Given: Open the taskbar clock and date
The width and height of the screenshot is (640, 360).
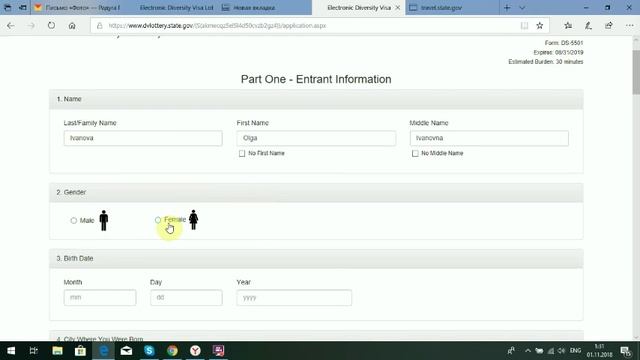Looking at the screenshot, I should (x=600, y=351).
